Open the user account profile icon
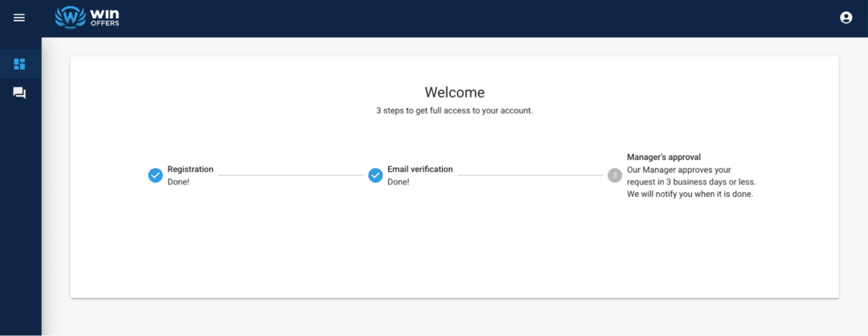This screenshot has height=336, width=868. (x=845, y=18)
